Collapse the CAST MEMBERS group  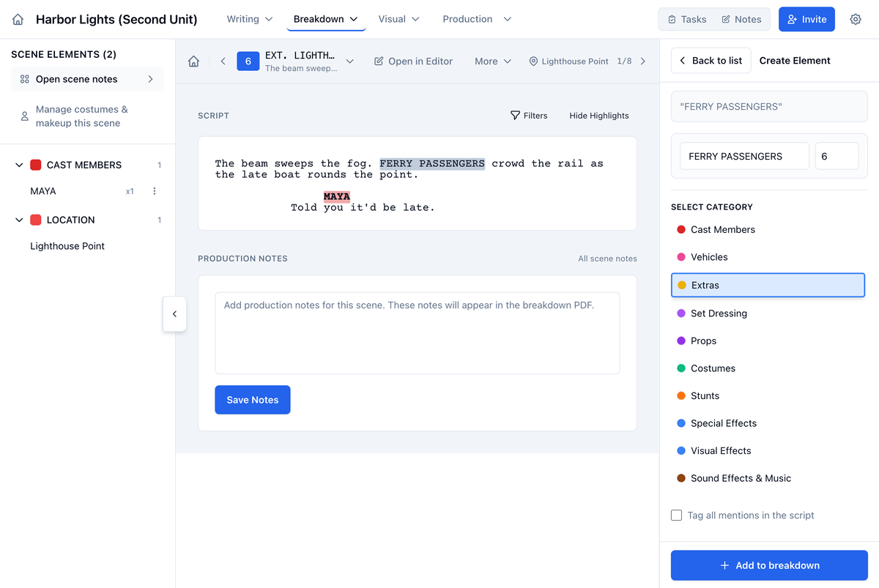pos(19,165)
